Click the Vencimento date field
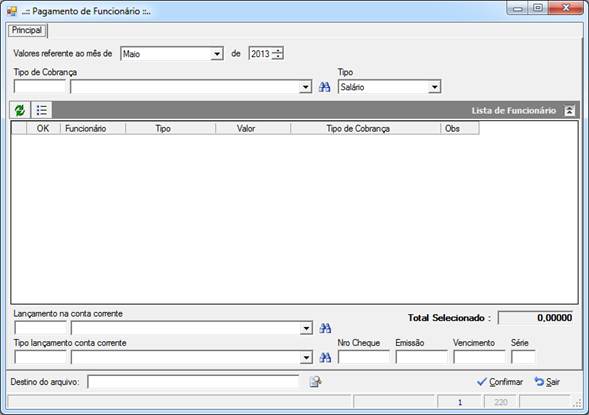This screenshot has width=589, height=415. click(479, 357)
